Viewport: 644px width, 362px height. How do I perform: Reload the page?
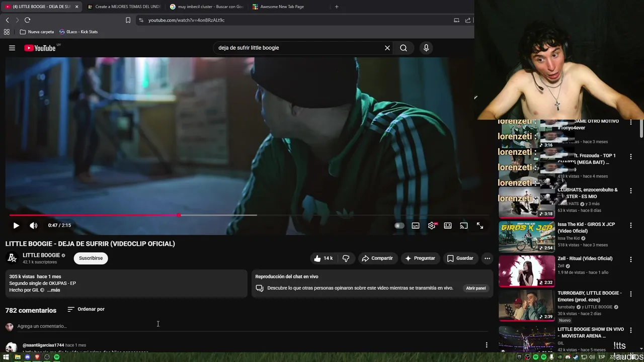click(27, 20)
